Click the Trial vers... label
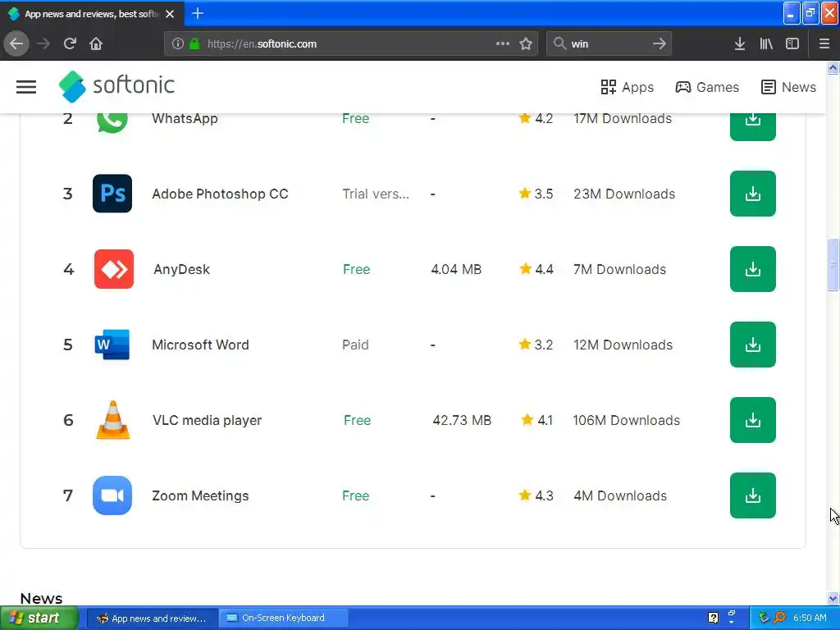The height and width of the screenshot is (630, 840). (x=376, y=194)
